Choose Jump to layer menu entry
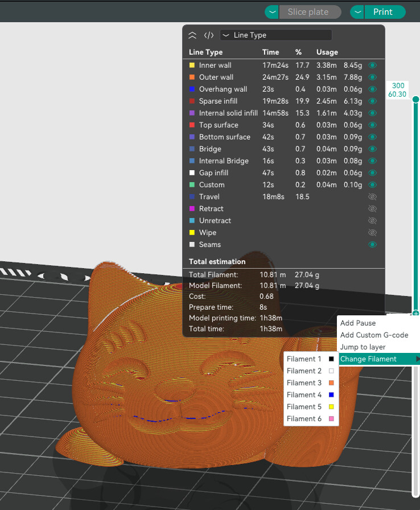This screenshot has width=420, height=510. point(378,347)
